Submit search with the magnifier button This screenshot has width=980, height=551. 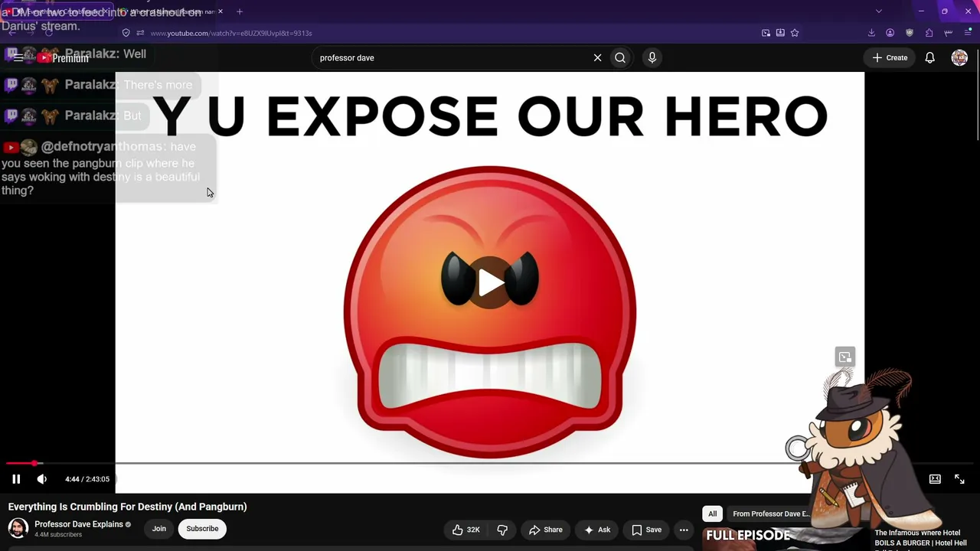click(620, 57)
